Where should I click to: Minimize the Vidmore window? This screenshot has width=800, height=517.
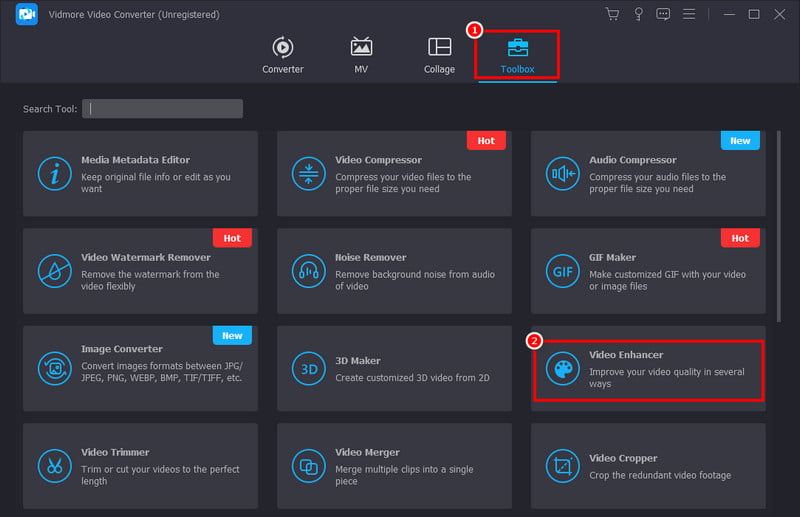[x=729, y=14]
